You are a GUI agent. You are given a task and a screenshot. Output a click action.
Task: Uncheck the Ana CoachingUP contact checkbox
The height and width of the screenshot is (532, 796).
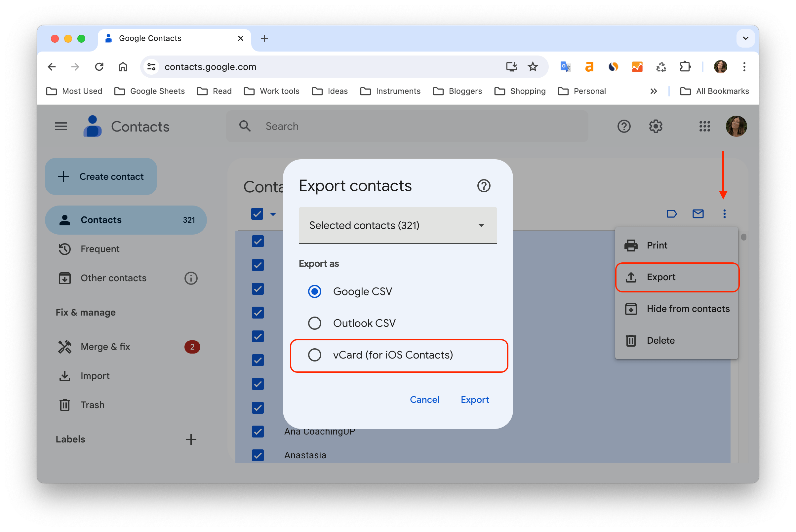pyautogui.click(x=258, y=432)
